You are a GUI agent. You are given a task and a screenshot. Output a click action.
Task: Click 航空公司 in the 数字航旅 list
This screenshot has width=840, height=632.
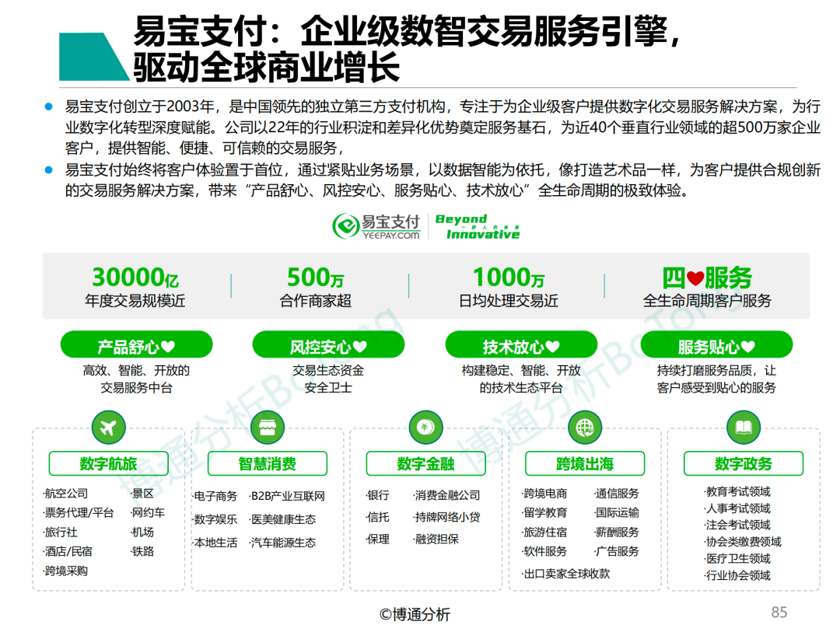click(x=66, y=494)
